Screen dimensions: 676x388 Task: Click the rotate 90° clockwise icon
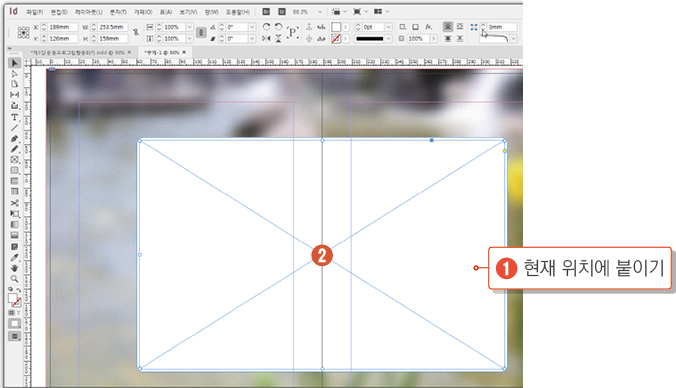point(266,27)
